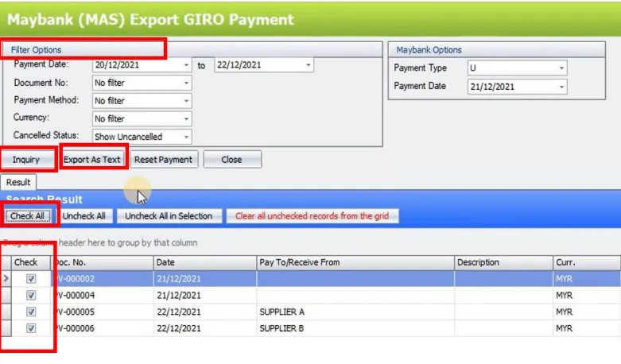Open the Maybank Payment Type dropdown
The width and height of the screenshot is (621, 364).
pyautogui.click(x=561, y=68)
